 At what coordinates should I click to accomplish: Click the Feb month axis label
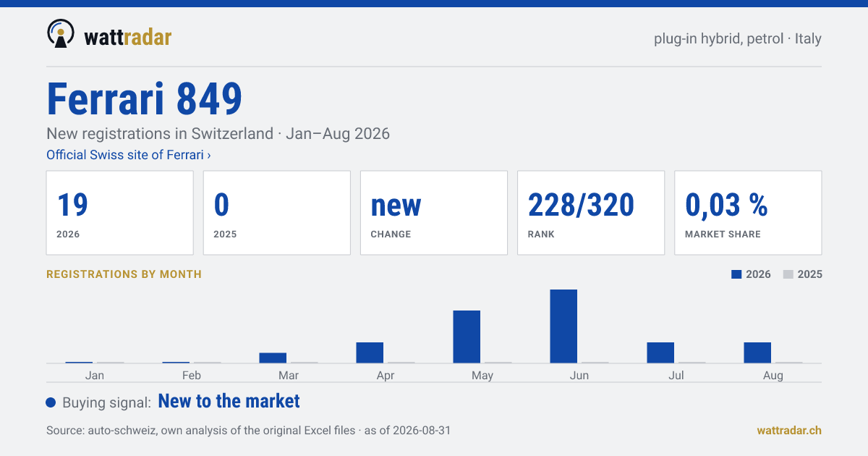(192, 375)
